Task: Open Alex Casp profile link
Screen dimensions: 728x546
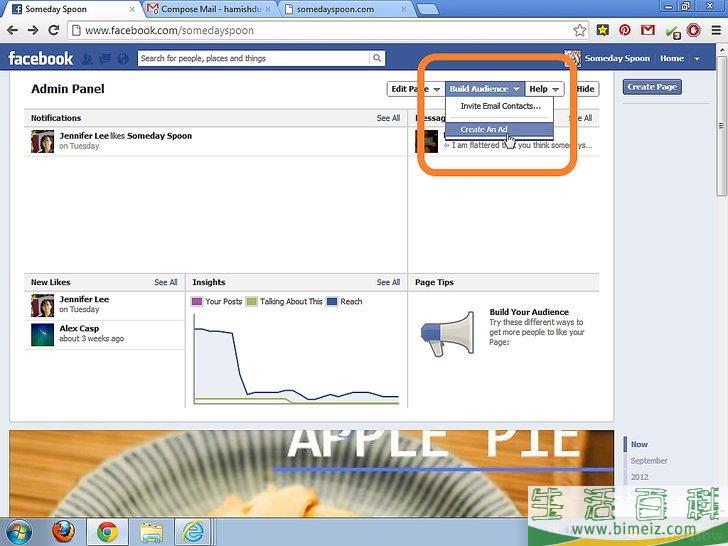Action: 79,328
